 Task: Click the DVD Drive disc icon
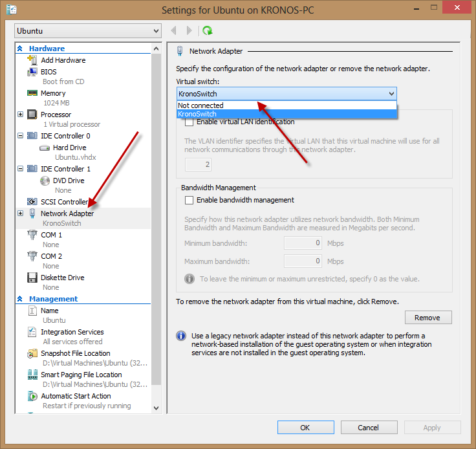(x=45, y=181)
